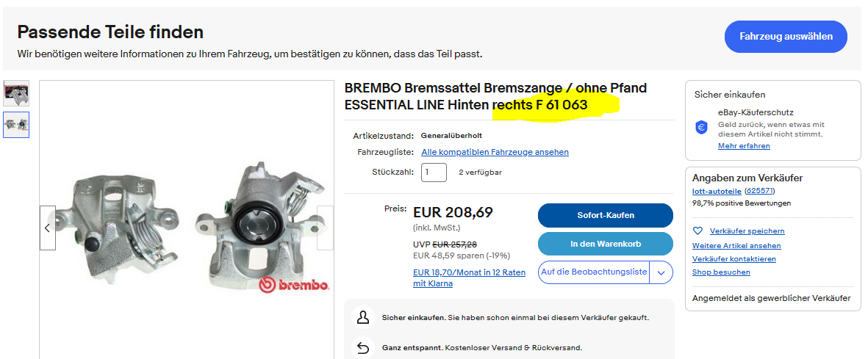Click the return arrow icon
868x359 pixels.
(x=362, y=347)
